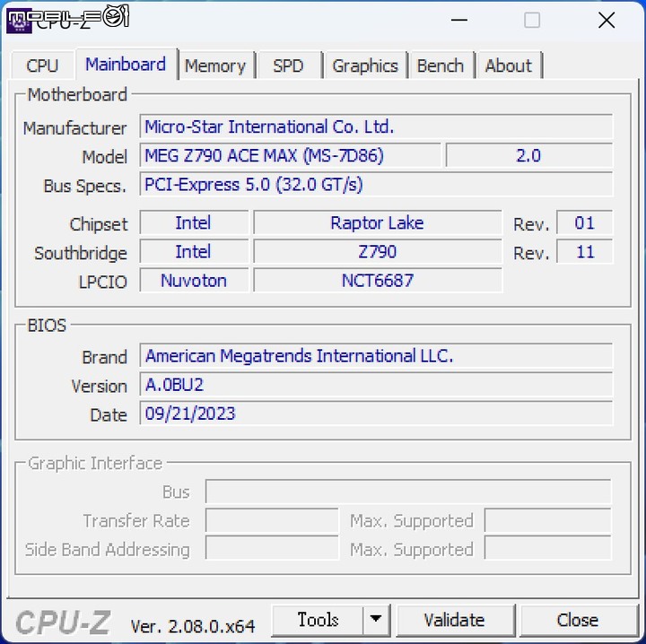Click Southbridge vendor Intel value
The width and height of the screenshot is (646, 644).
tap(194, 251)
